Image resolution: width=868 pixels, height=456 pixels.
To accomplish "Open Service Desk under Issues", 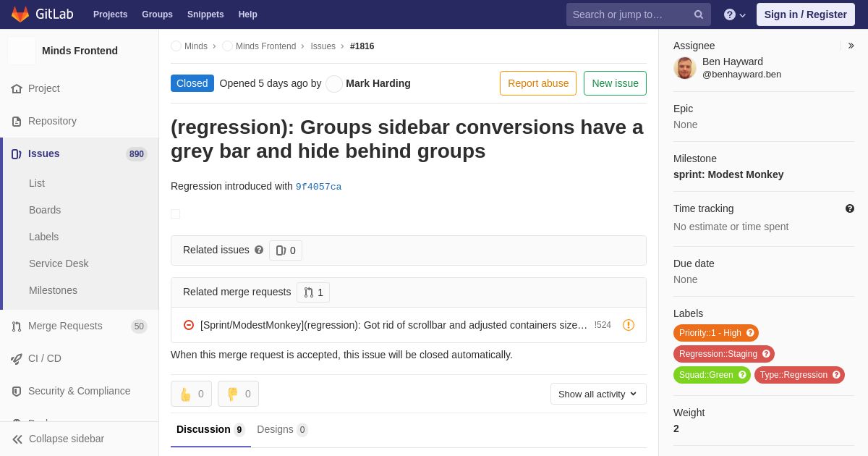I will point(59,263).
